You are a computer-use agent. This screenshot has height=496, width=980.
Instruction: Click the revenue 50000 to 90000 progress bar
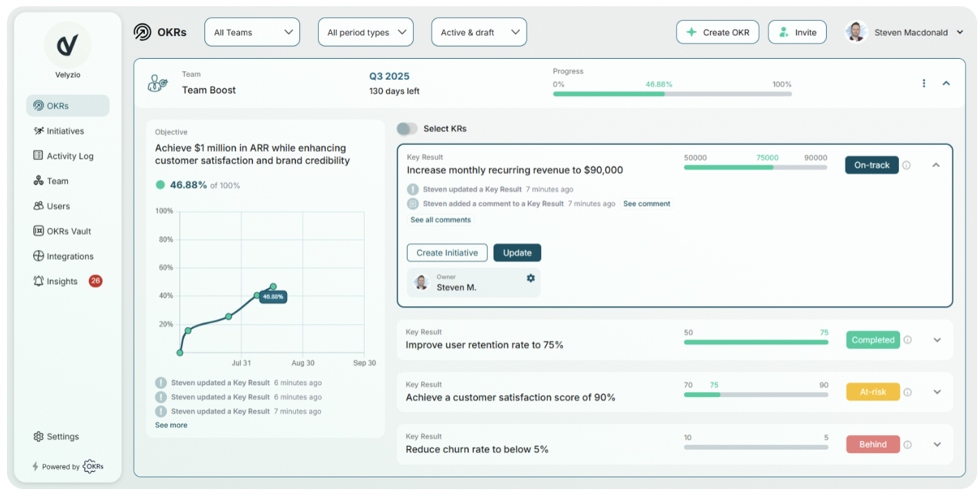point(755,167)
